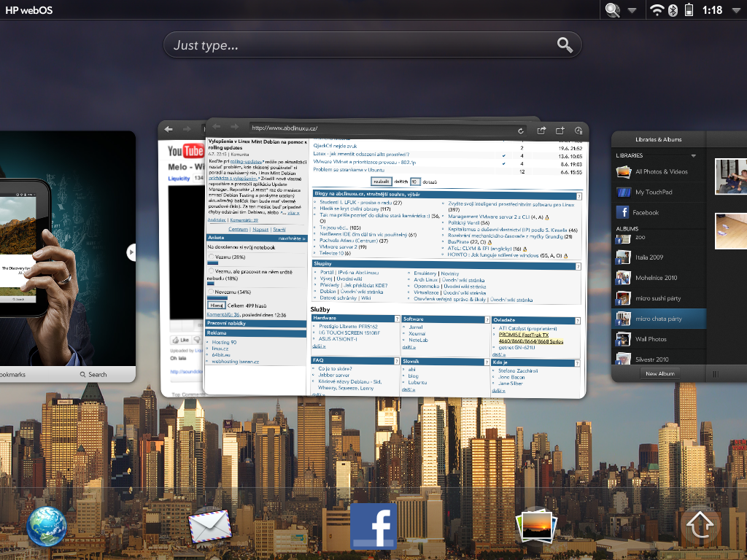
Task: Click the share icon in browser toolbar
Action: [542, 130]
